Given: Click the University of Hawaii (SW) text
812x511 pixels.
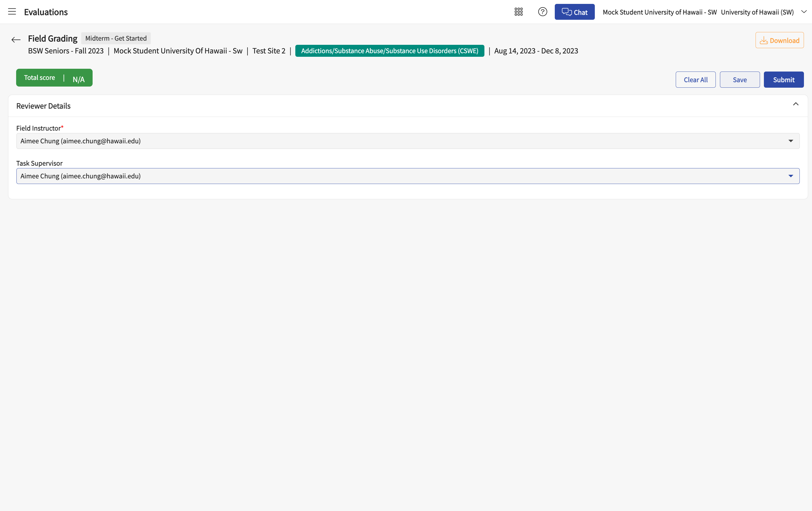Looking at the screenshot, I should (757, 12).
